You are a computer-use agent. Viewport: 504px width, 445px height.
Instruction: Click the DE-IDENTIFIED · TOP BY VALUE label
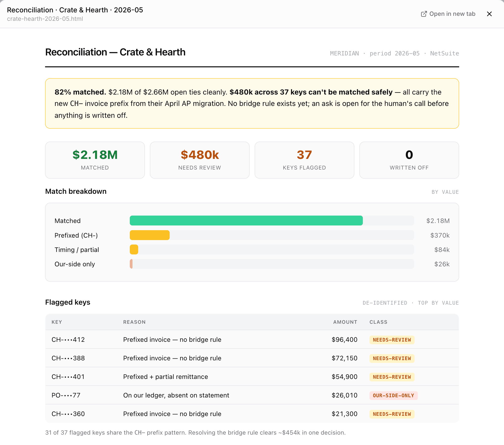pyautogui.click(x=411, y=303)
